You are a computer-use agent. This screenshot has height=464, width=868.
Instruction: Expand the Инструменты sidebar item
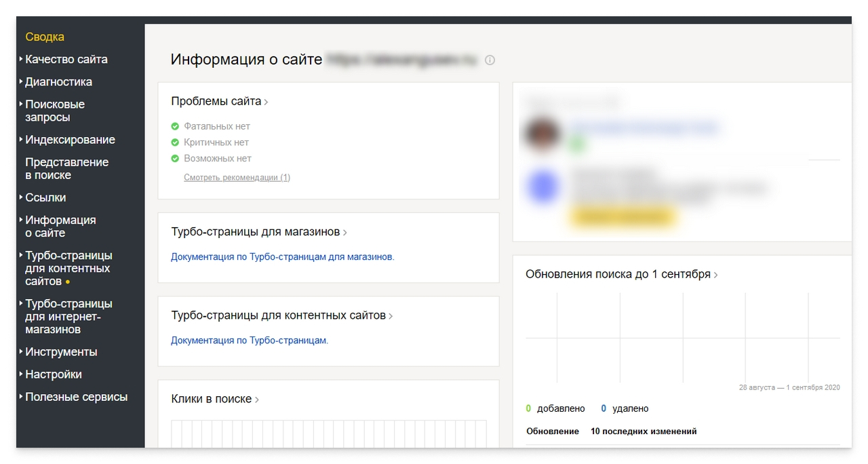pyautogui.click(x=61, y=352)
